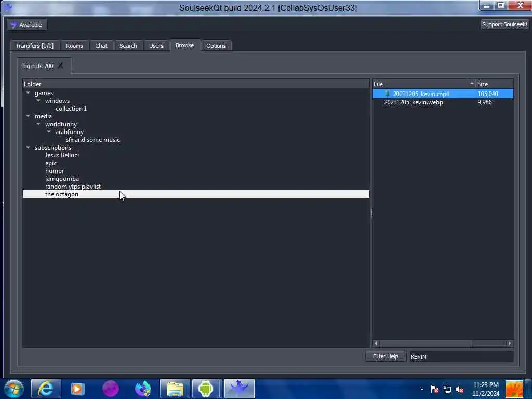Collapse the games folder arrow

[x=28, y=92]
